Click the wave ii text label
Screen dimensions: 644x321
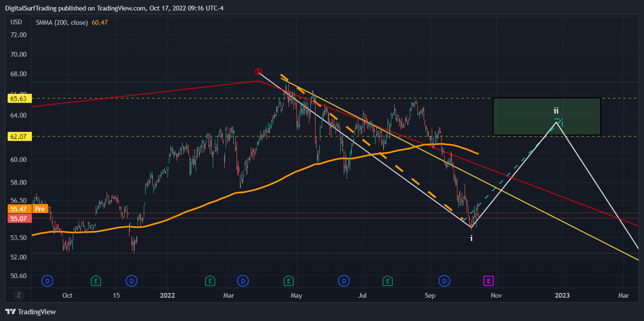556,111
